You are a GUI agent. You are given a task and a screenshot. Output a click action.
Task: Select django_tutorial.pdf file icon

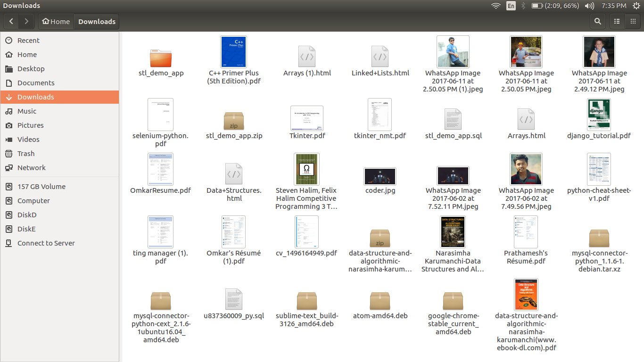[x=599, y=115]
